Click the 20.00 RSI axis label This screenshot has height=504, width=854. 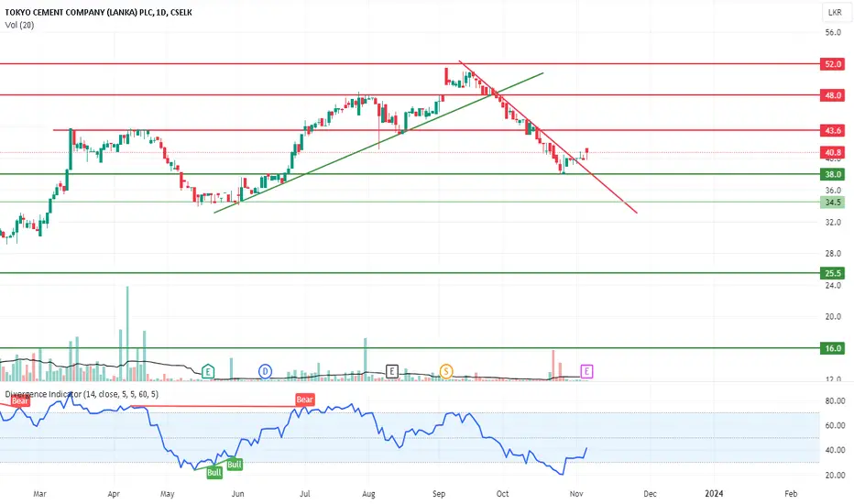(835, 475)
